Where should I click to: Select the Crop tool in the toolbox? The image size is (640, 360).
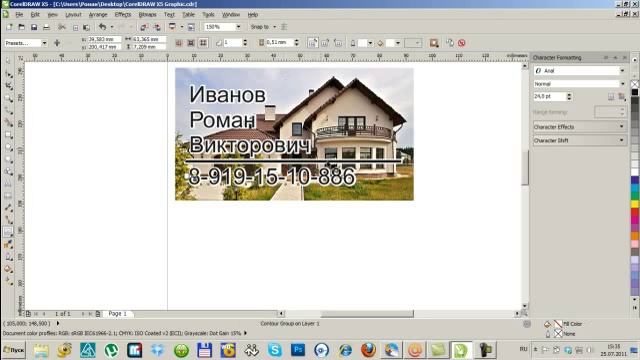[x=8, y=86]
